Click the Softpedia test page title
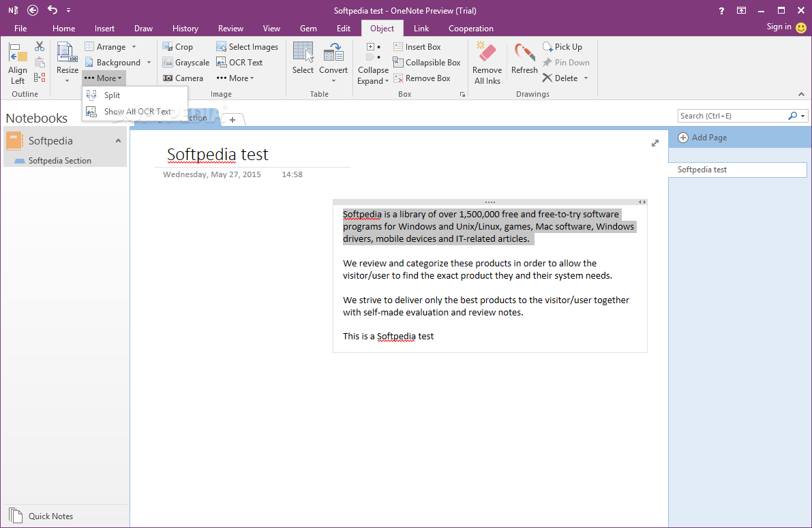The image size is (812, 528). tap(217, 154)
